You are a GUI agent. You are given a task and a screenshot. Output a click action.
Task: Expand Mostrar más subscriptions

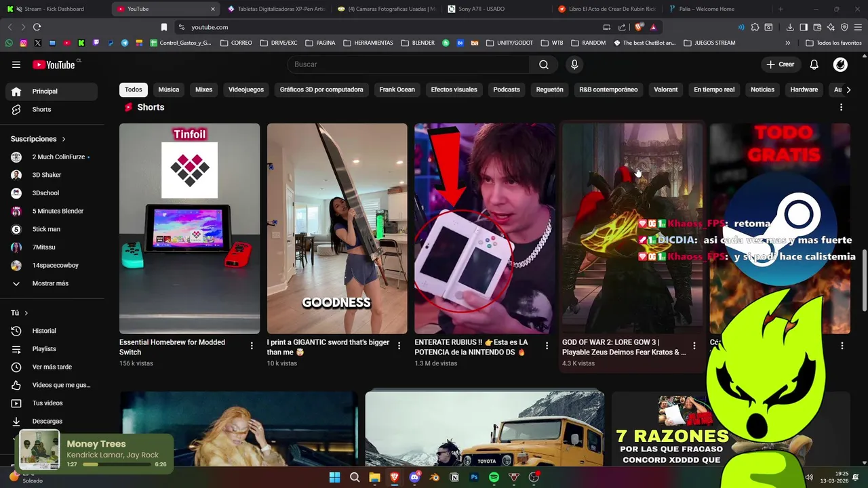tap(52, 283)
